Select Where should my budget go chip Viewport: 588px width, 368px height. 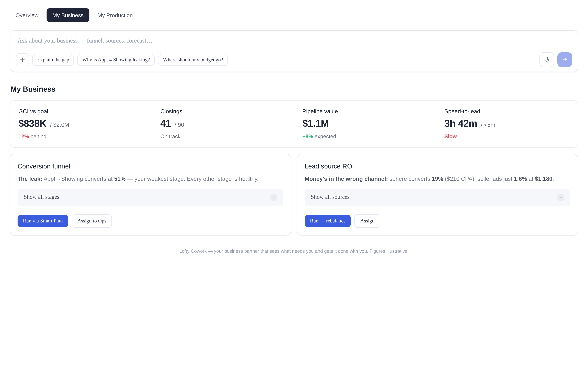click(193, 60)
